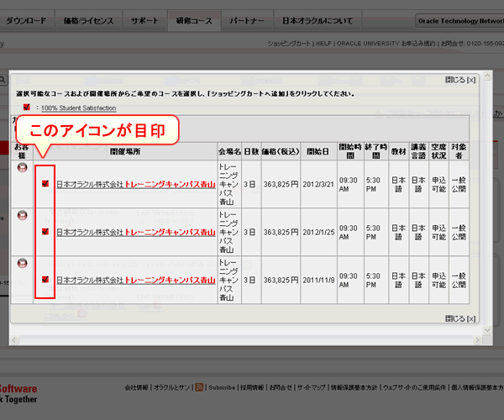The width and height of the screenshot is (504, 420).
Task: Click the scroll-up arrow of dialog scrollbar
Action: click(487, 76)
